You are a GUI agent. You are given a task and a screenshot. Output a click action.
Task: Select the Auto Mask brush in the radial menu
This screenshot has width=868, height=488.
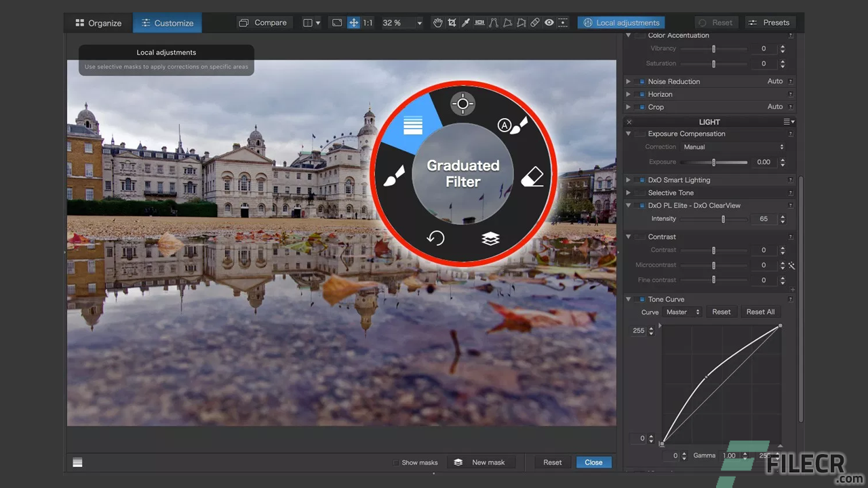click(x=513, y=125)
